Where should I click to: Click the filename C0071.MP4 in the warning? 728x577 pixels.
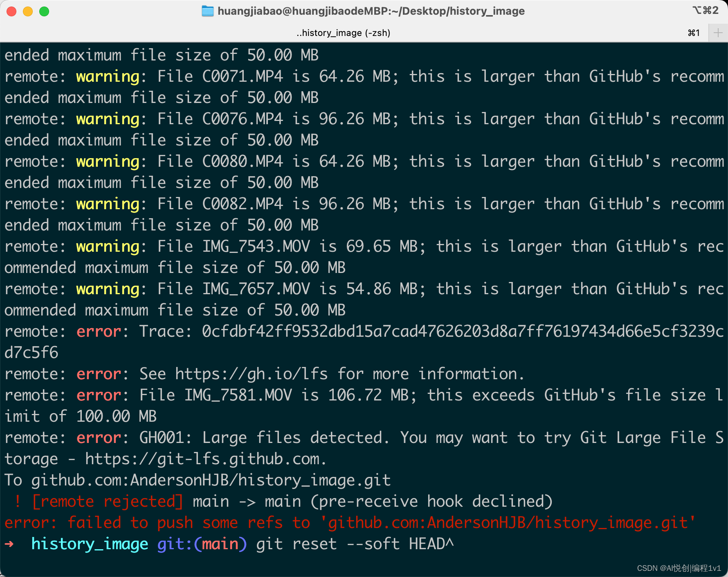243,76
